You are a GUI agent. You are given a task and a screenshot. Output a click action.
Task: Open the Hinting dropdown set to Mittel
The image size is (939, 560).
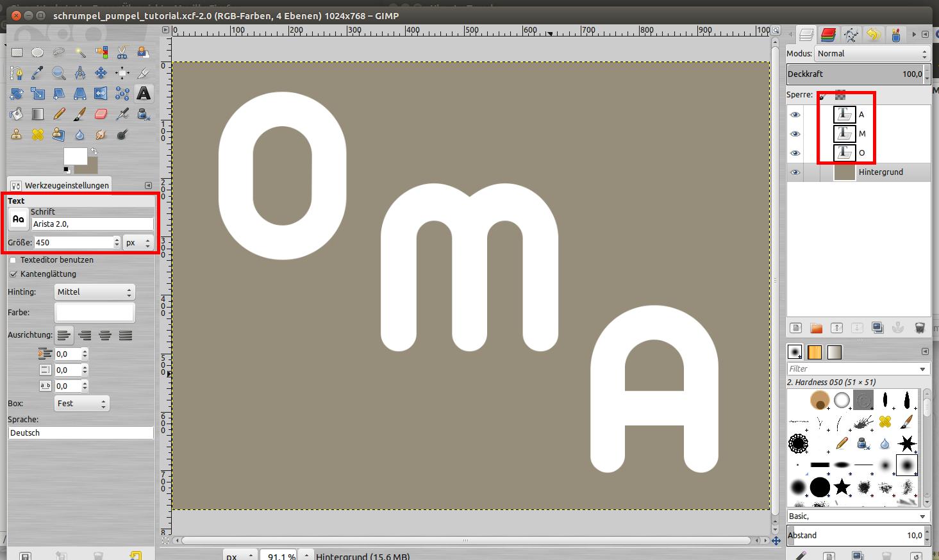[94, 292]
